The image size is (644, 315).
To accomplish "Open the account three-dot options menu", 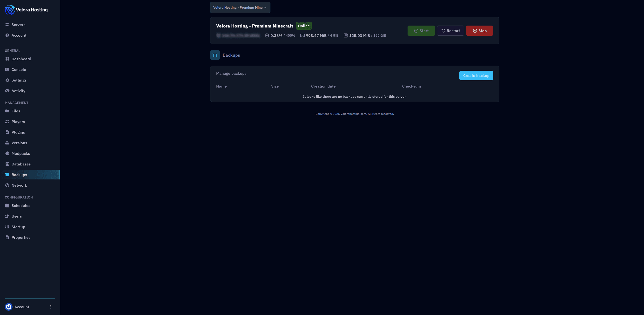I will point(51,307).
